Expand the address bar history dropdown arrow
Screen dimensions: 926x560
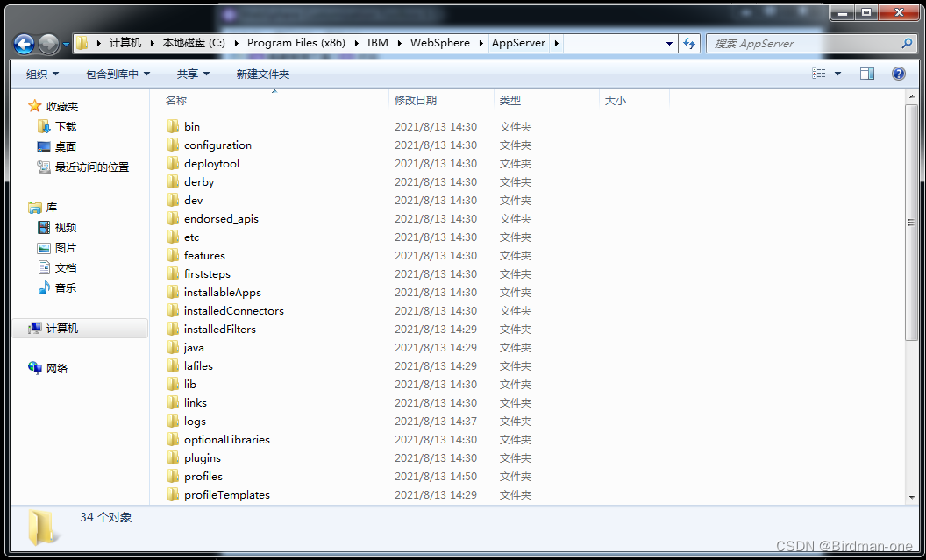click(669, 43)
